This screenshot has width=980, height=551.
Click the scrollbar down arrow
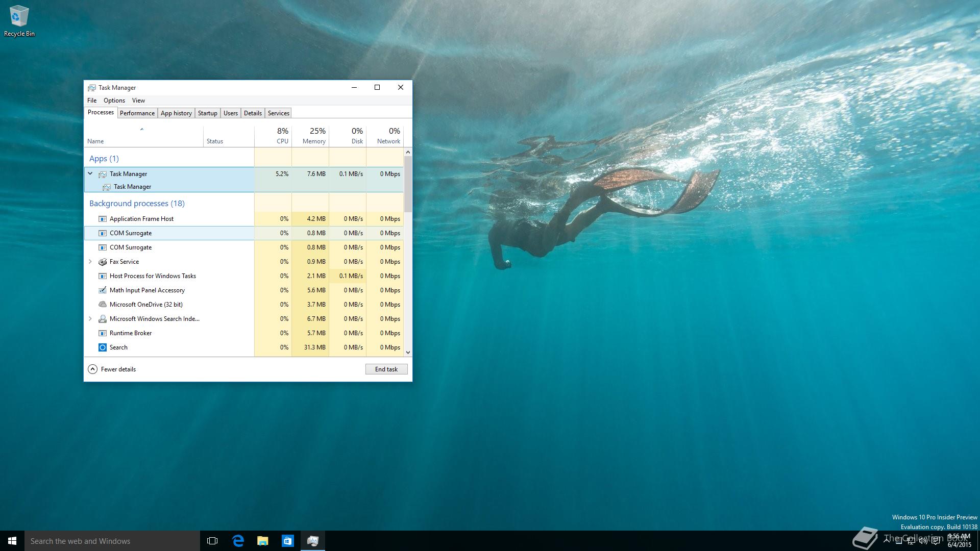click(408, 353)
